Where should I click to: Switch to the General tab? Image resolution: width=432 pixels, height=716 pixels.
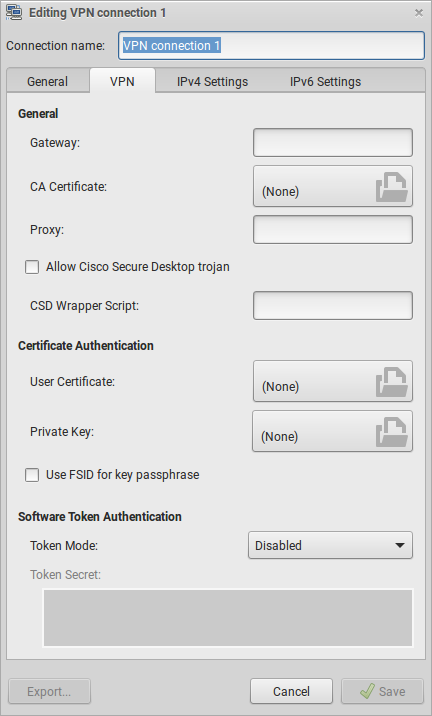(x=47, y=81)
